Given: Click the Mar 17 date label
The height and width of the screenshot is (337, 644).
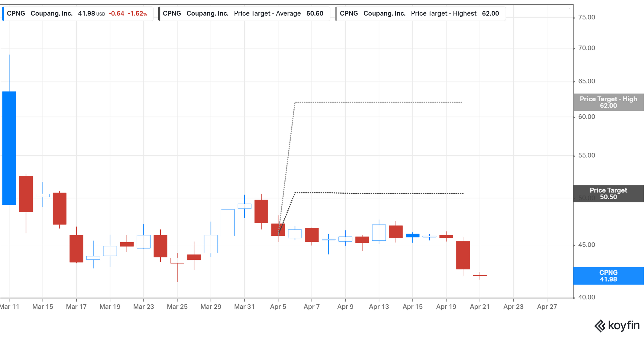Looking at the screenshot, I should [76, 307].
